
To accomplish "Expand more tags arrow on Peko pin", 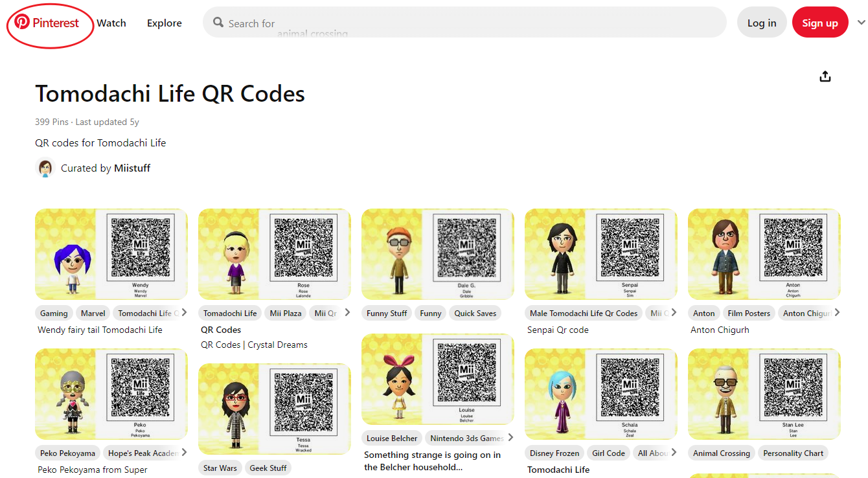I will 184,453.
